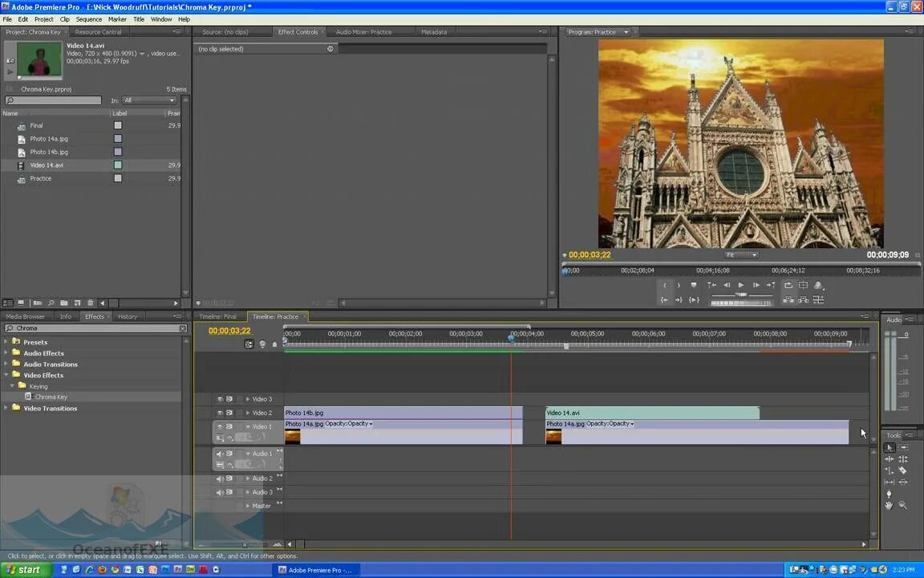
Task: Expand the Video Transitions folder
Action: (x=6, y=408)
